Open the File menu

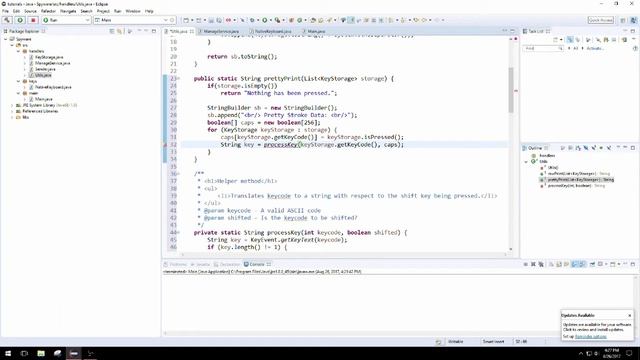click(5, 11)
